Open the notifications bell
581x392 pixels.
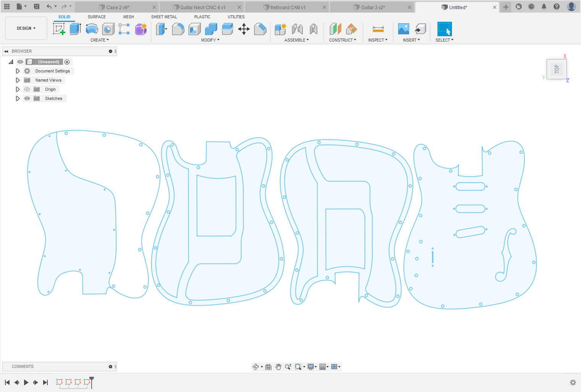(544, 6)
